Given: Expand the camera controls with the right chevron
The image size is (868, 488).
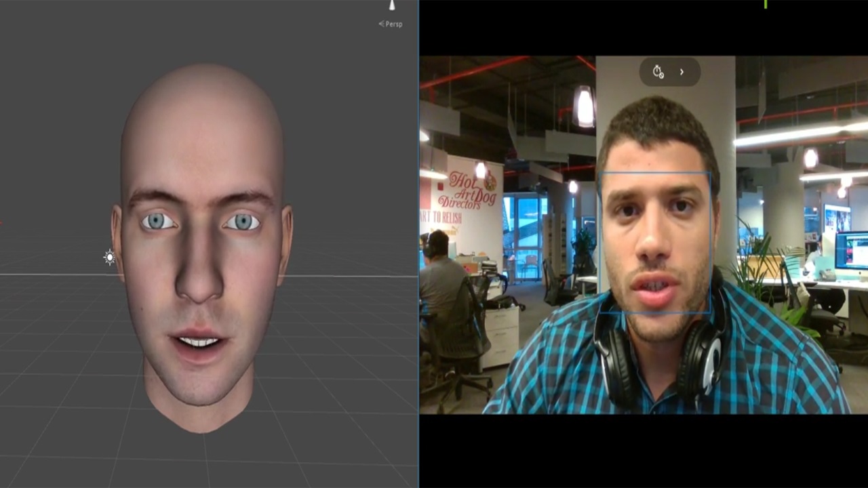Looking at the screenshot, I should click(x=682, y=72).
